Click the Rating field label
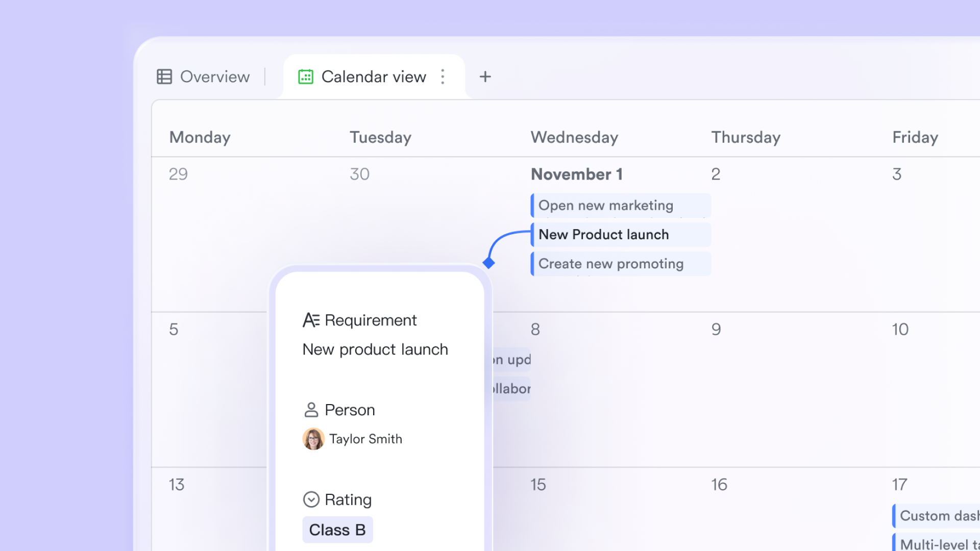980x551 pixels. [x=348, y=499]
